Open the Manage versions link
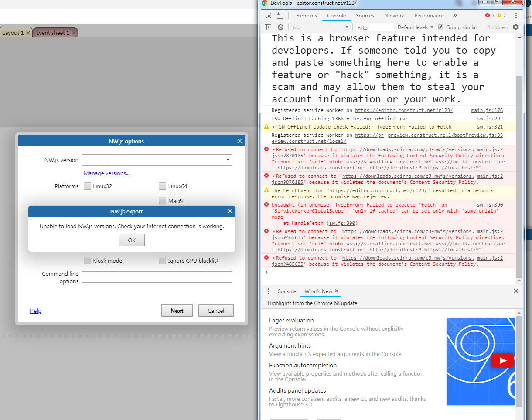532x420 pixels. point(106,173)
